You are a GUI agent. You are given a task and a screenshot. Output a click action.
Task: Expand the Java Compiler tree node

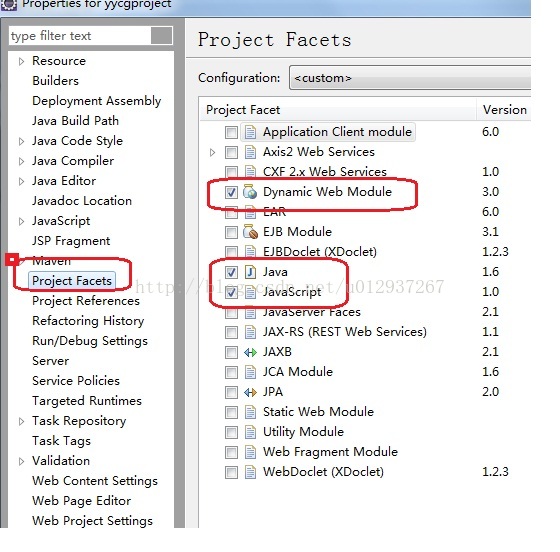tap(21, 161)
